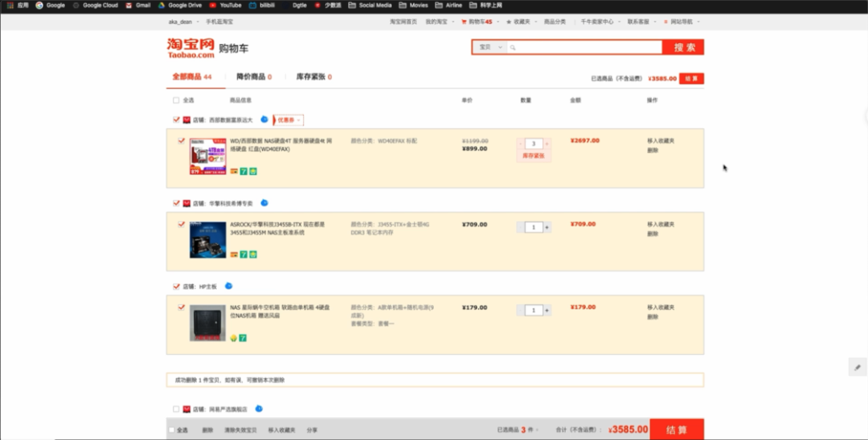The height and width of the screenshot is (440, 868).
Task: Uncheck the NAS case item checkbox
Action: (x=181, y=307)
